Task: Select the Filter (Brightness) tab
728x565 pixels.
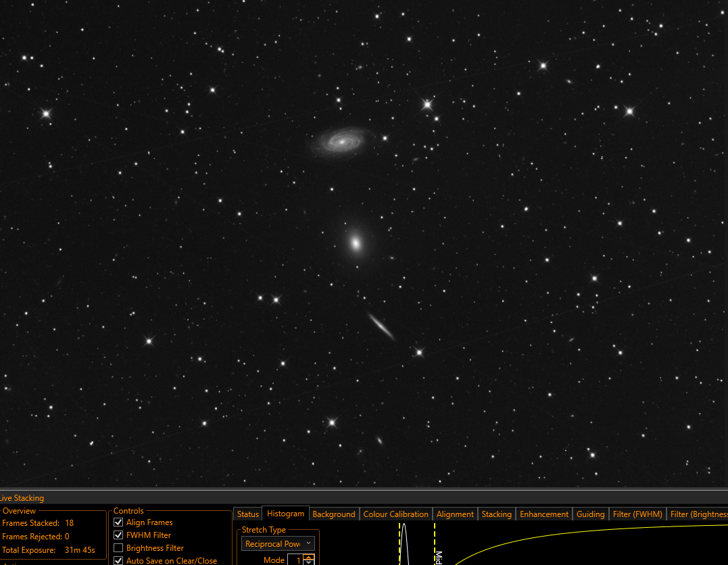Action: tap(698, 514)
